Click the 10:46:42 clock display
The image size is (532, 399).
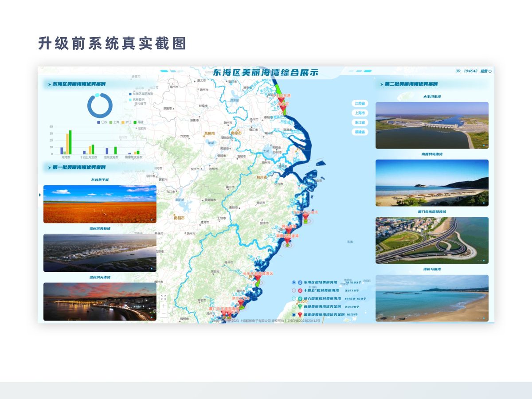point(470,71)
